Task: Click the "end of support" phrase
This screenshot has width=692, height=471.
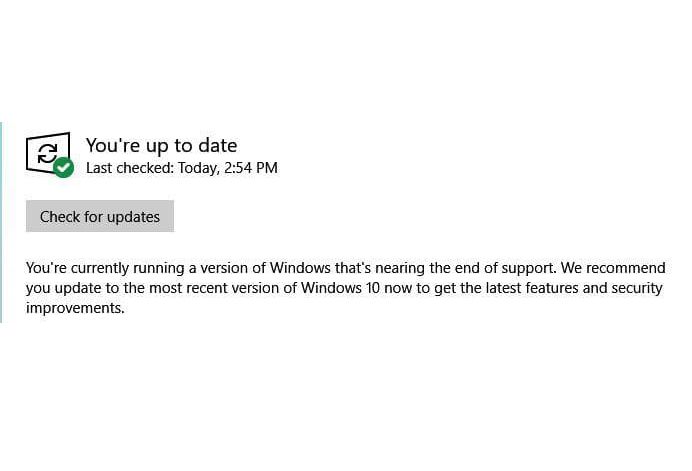Action: point(504,268)
